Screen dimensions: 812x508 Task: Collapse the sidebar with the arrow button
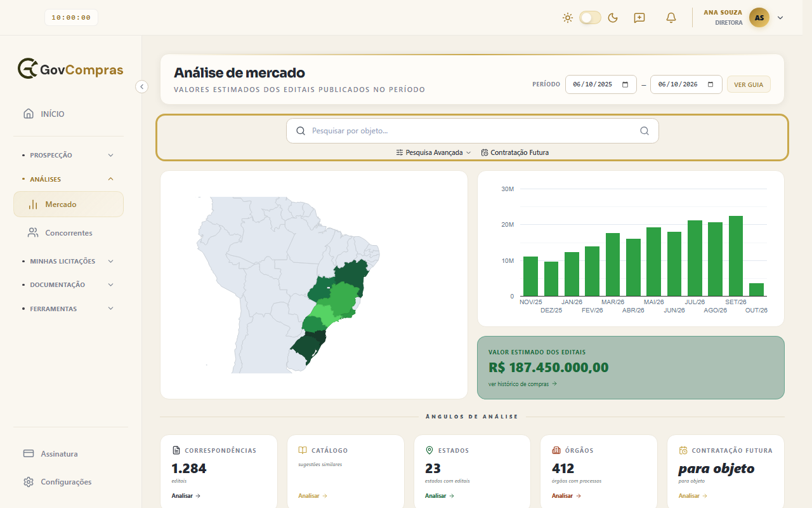(x=142, y=86)
